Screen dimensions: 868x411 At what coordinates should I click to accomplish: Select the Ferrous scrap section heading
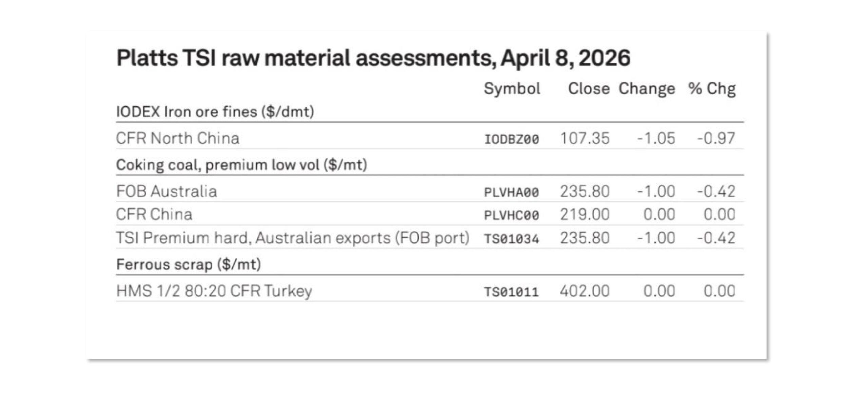pyautogui.click(x=189, y=265)
